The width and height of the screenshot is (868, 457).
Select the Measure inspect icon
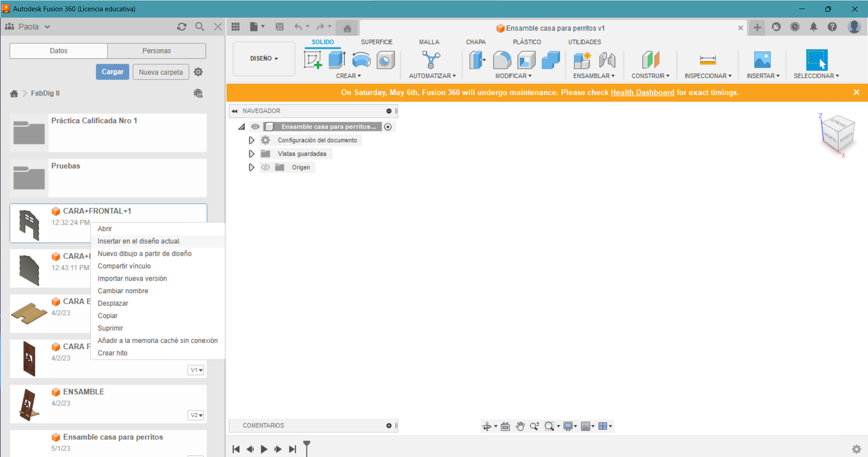pos(708,60)
